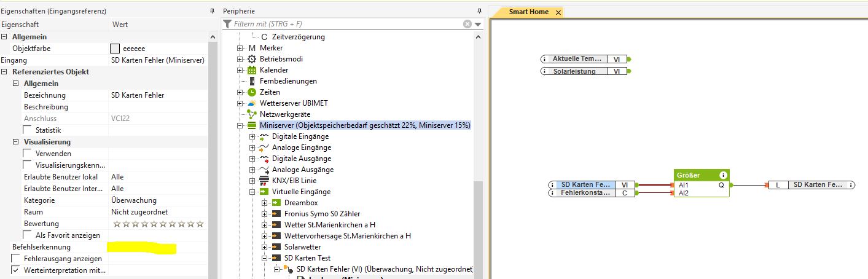Click the eeeeee Objektfarbe swatch
The image size is (868, 279).
pyautogui.click(x=114, y=49)
